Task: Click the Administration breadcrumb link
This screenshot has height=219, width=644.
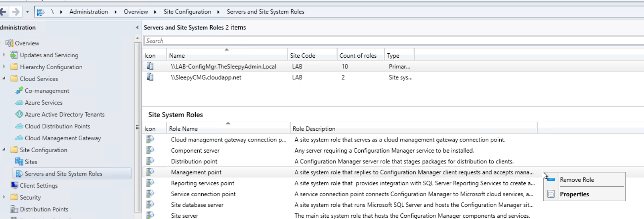Action: tap(89, 12)
